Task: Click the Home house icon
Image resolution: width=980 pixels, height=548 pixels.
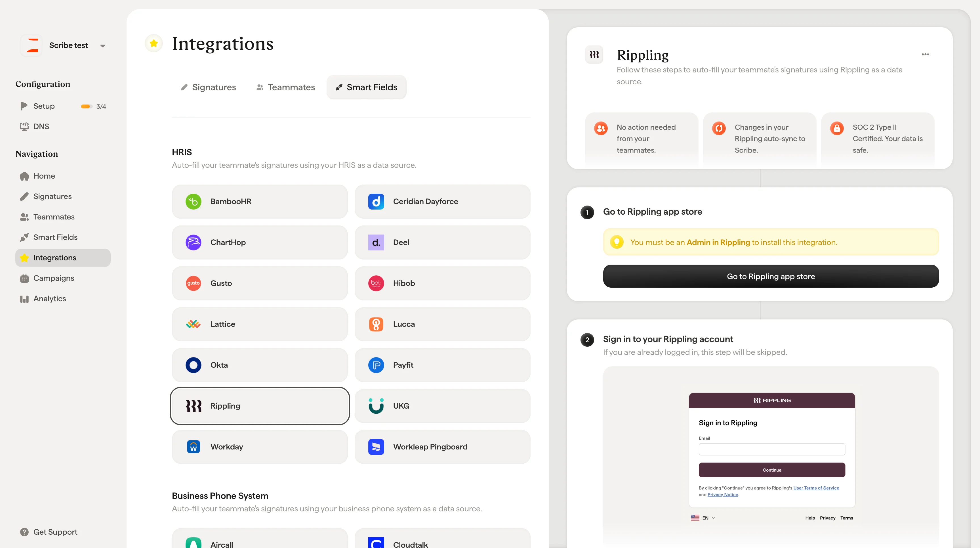Action: [x=24, y=176]
